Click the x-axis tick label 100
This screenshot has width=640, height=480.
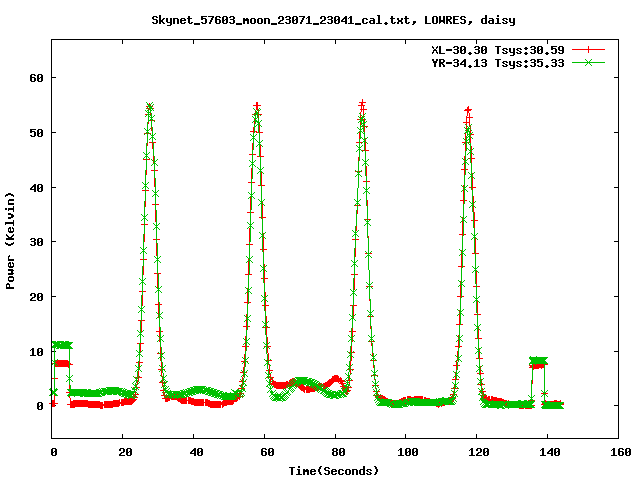coord(408,452)
